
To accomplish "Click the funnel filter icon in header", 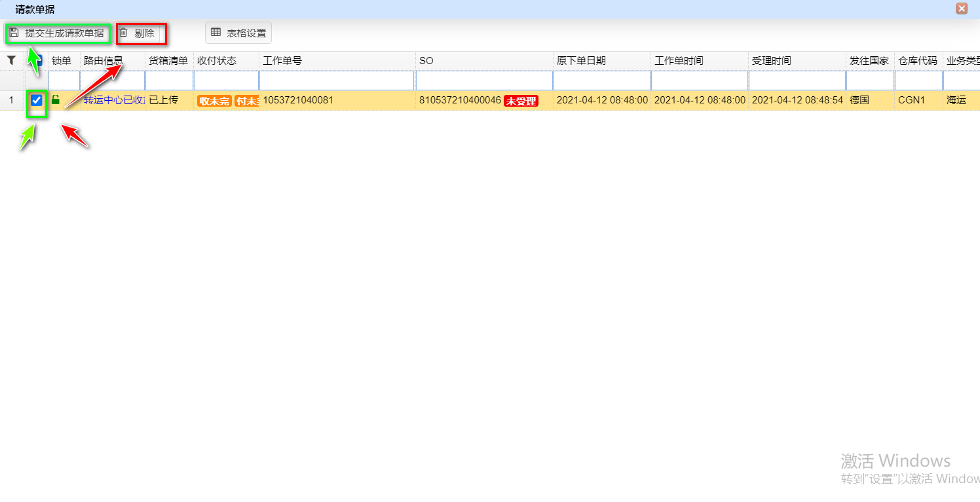I will 11,60.
